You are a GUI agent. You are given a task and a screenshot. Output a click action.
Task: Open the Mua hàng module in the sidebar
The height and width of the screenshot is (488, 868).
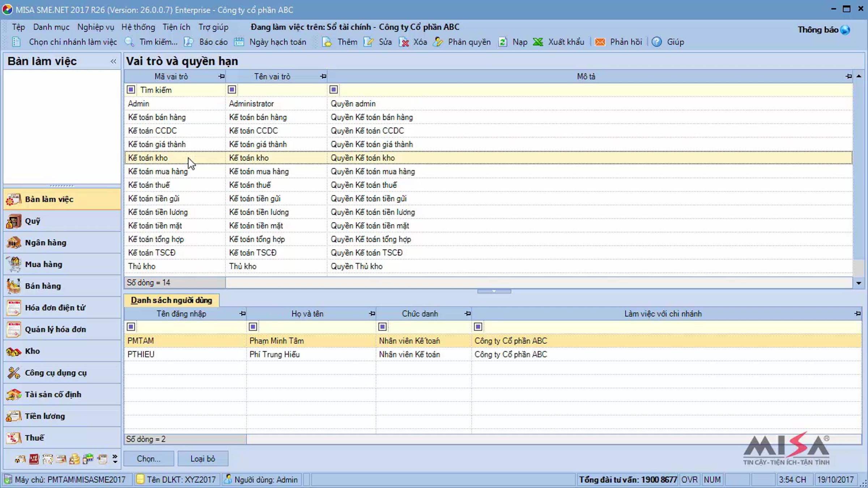pos(62,264)
